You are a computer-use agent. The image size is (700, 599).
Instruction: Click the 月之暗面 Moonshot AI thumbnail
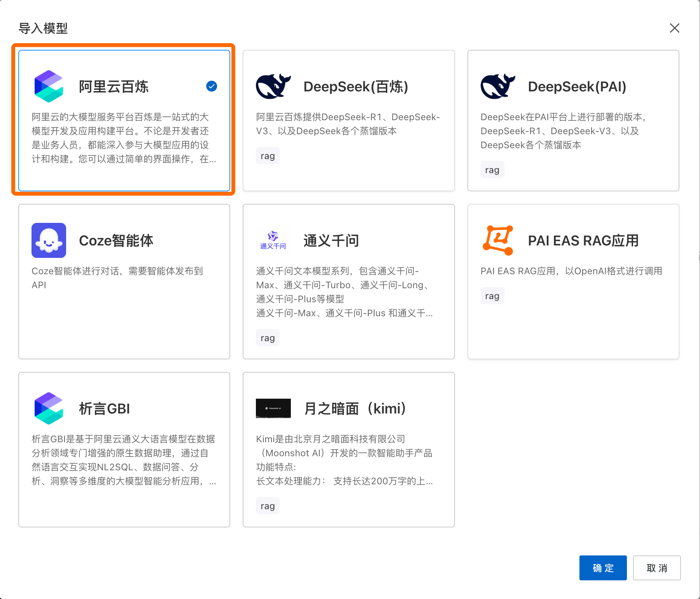pyautogui.click(x=273, y=408)
